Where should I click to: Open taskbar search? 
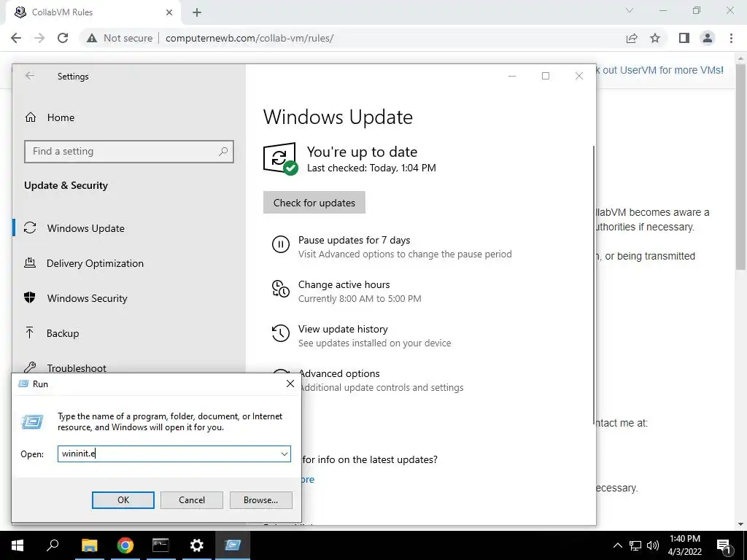pyautogui.click(x=53, y=545)
